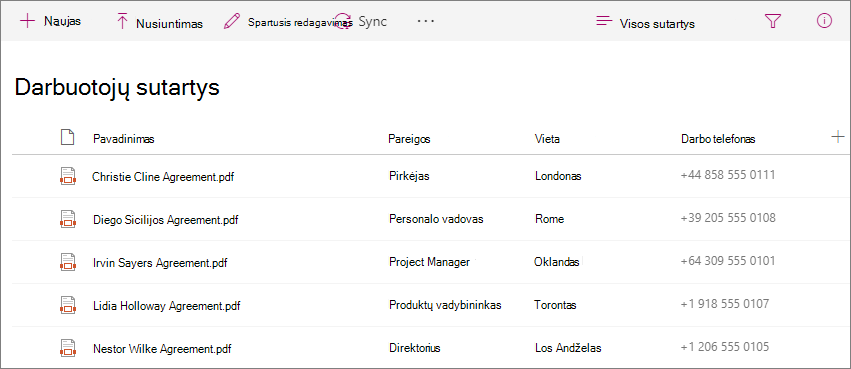Click the upload arrow icon for Nusiuntimas
851x369 pixels.
pyautogui.click(x=123, y=22)
